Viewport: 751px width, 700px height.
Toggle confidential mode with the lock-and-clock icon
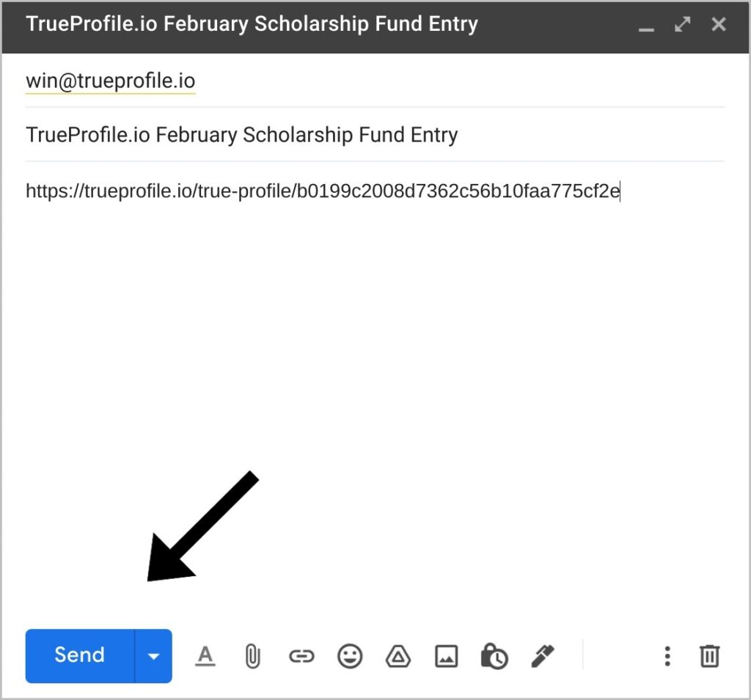point(494,656)
